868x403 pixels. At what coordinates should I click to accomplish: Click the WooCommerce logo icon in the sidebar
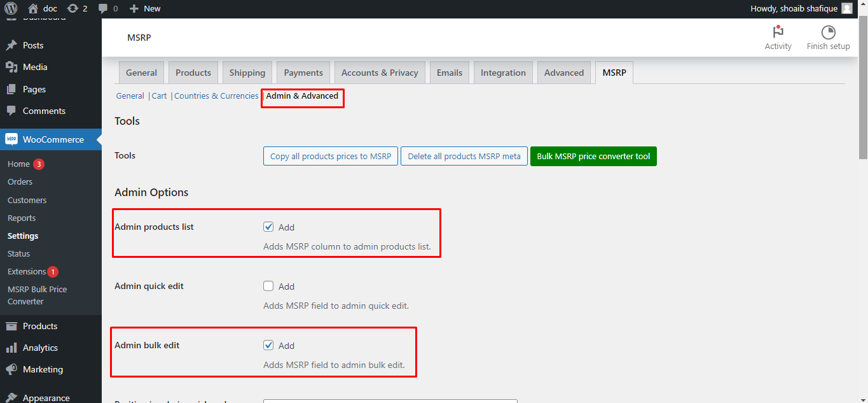click(11, 139)
